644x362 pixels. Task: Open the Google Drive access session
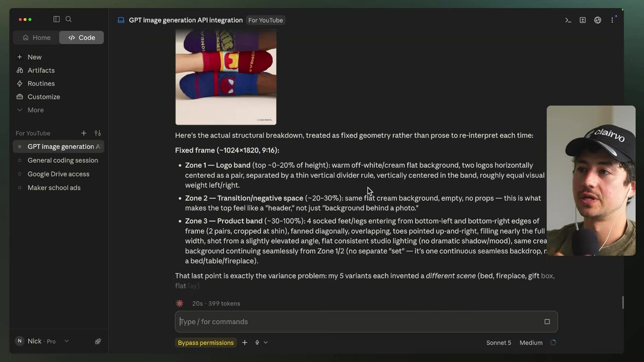58,174
